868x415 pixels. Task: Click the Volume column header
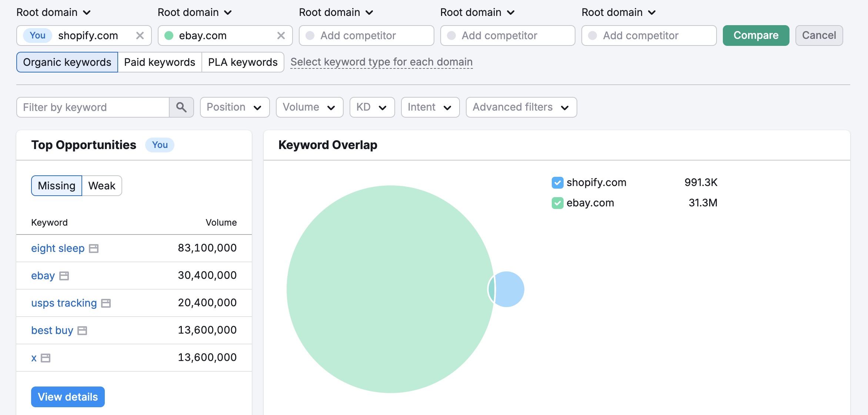point(221,223)
